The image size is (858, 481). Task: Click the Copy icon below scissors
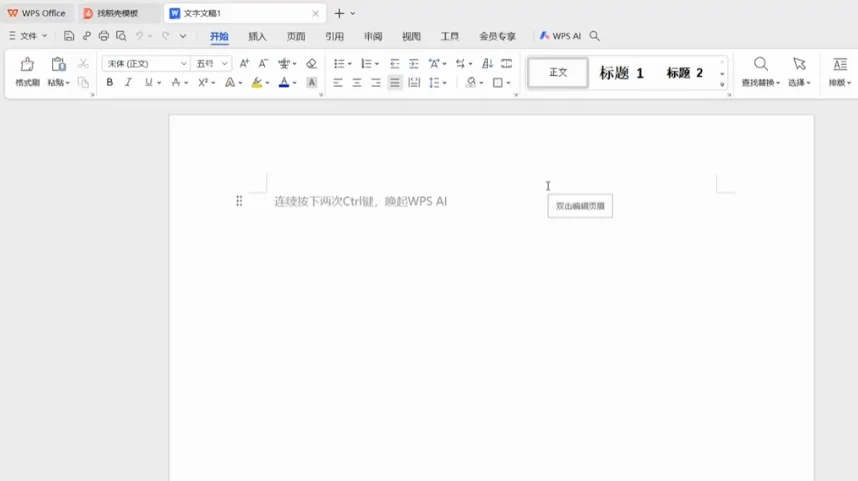[x=83, y=83]
